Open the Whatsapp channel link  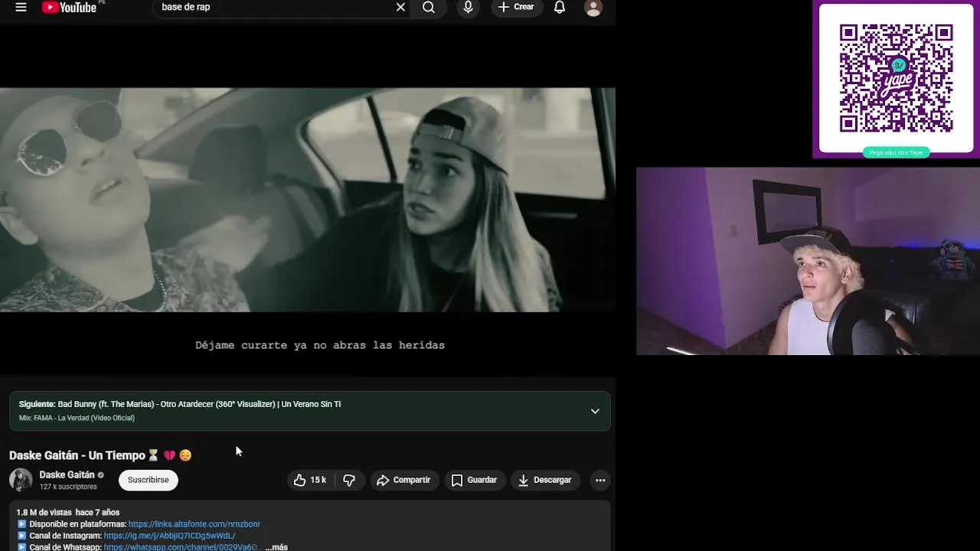(x=181, y=547)
